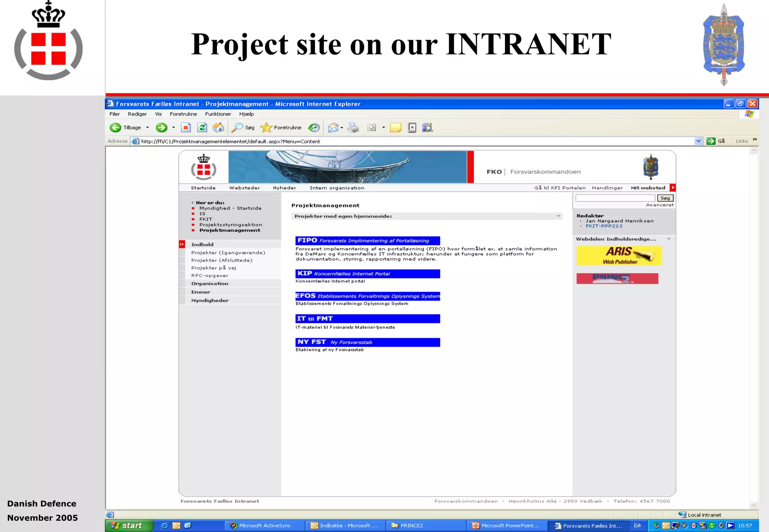Stop page loading with red X icon
Viewport: 769px width, 532px height.
pos(186,128)
